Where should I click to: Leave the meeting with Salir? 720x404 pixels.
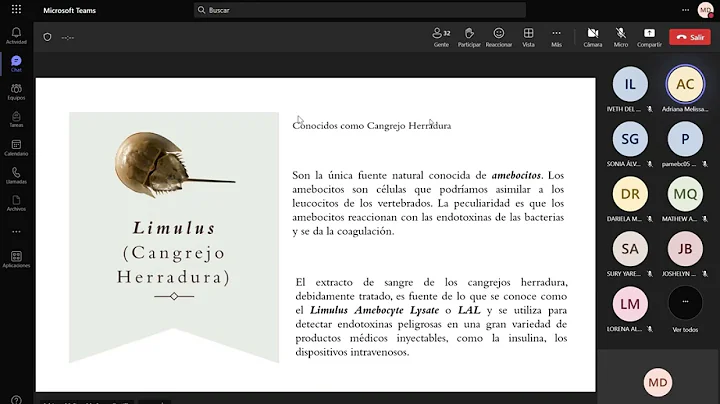pyautogui.click(x=690, y=37)
